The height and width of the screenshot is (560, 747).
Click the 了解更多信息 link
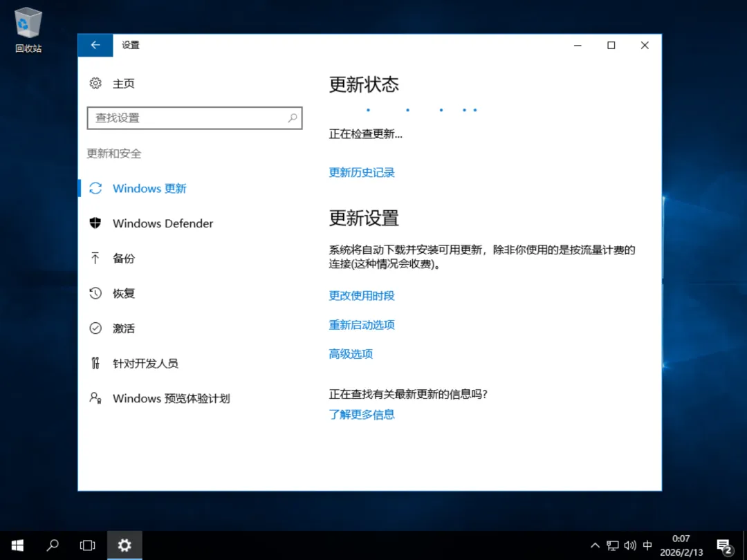362,414
